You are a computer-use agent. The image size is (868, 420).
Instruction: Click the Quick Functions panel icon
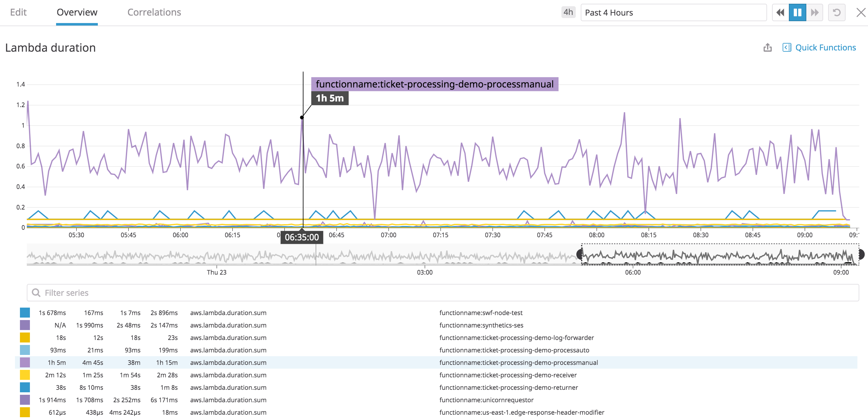pos(787,48)
